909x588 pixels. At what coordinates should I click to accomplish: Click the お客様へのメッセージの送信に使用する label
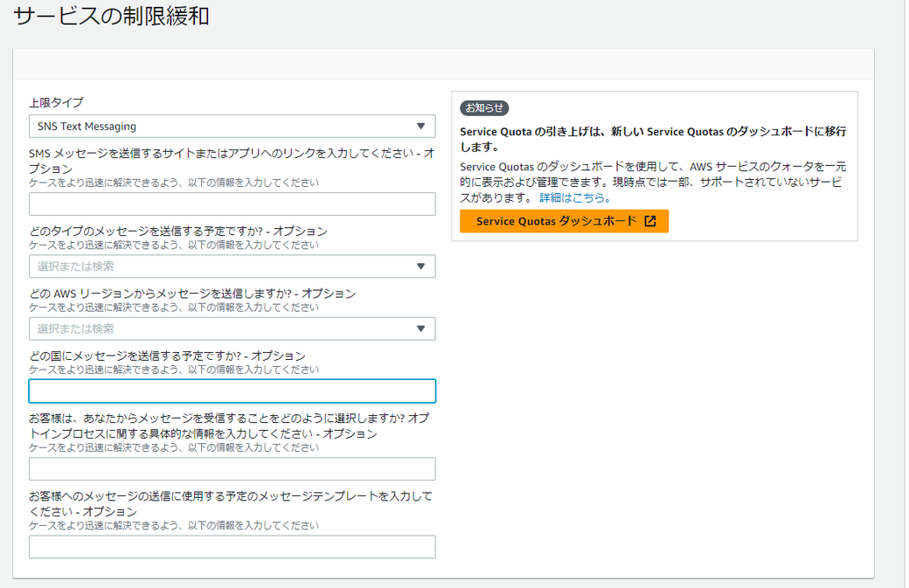[231, 503]
